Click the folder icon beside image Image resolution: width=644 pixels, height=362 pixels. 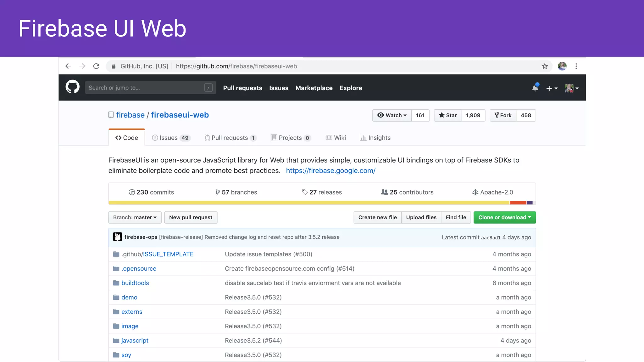click(116, 326)
